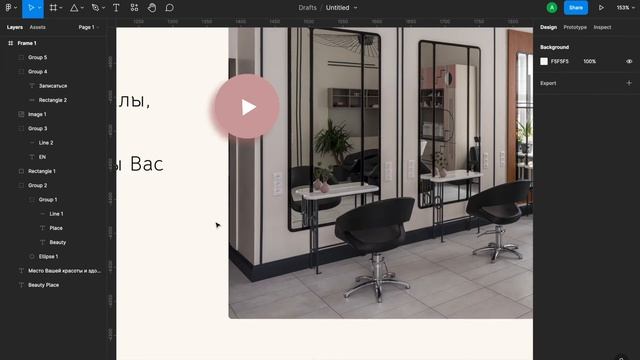Start presentation with the play icon
This screenshot has height=360, width=640.
coord(601,7)
